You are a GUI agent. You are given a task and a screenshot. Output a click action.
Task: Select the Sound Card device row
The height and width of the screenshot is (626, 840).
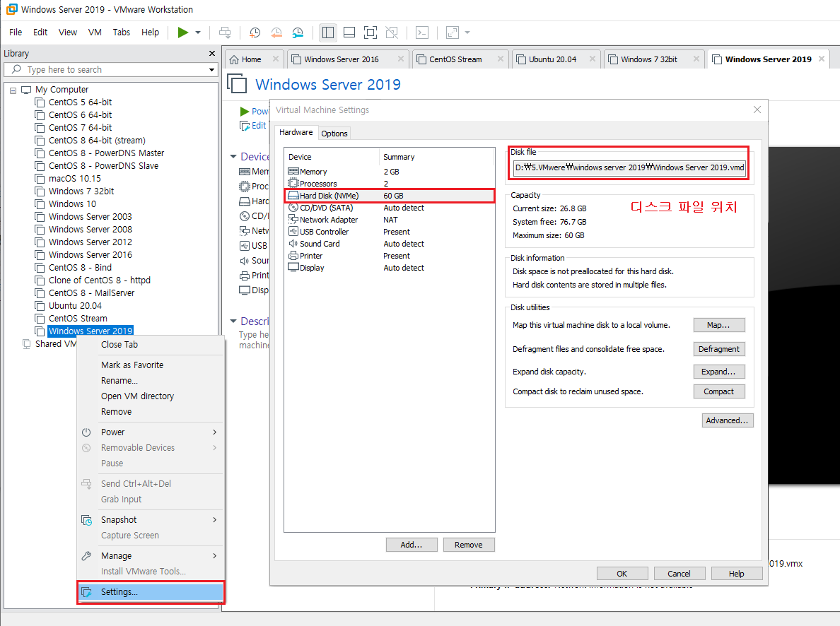coord(390,244)
